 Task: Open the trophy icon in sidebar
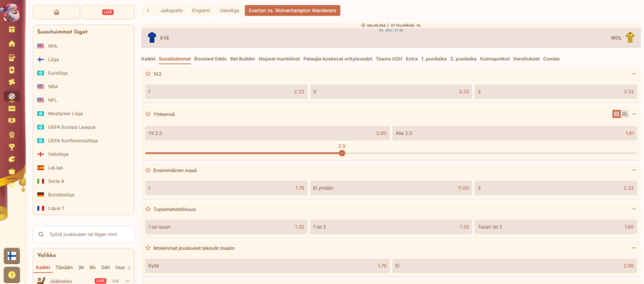(12, 147)
